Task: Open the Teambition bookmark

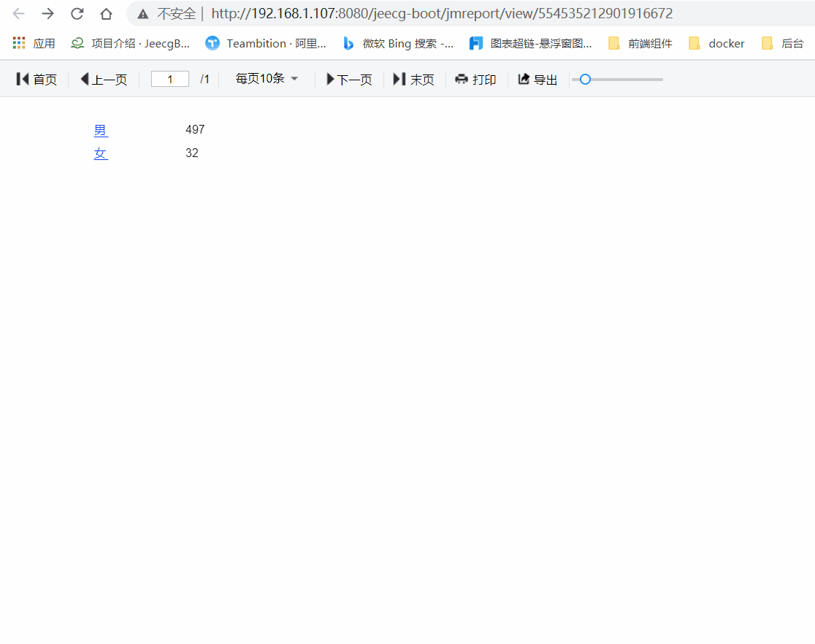Action: click(x=266, y=43)
